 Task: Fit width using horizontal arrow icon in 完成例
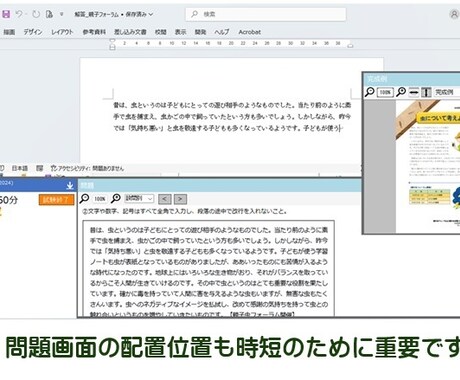coord(414,92)
